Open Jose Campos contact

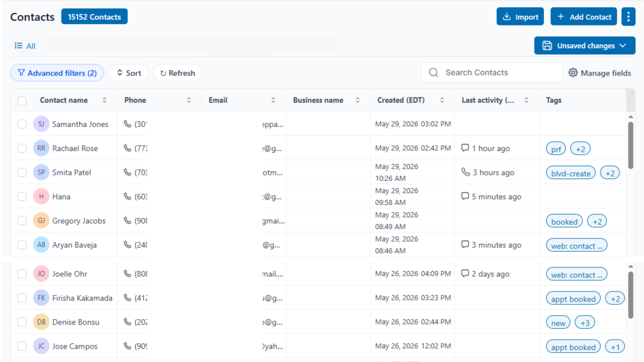coord(75,346)
